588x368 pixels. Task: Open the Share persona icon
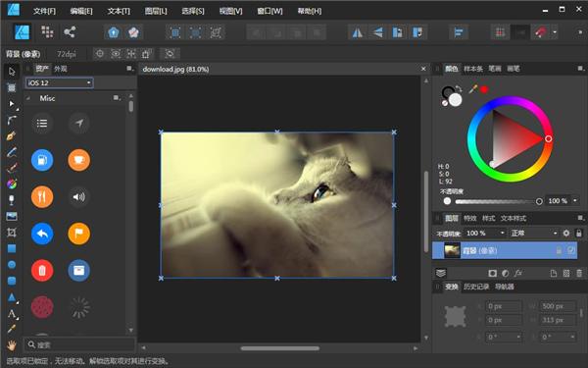coord(70,32)
